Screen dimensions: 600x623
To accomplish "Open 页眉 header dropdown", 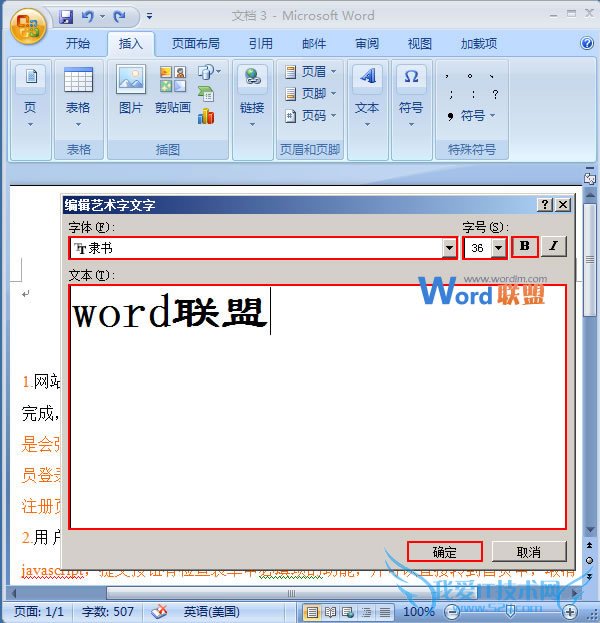I will pos(311,72).
